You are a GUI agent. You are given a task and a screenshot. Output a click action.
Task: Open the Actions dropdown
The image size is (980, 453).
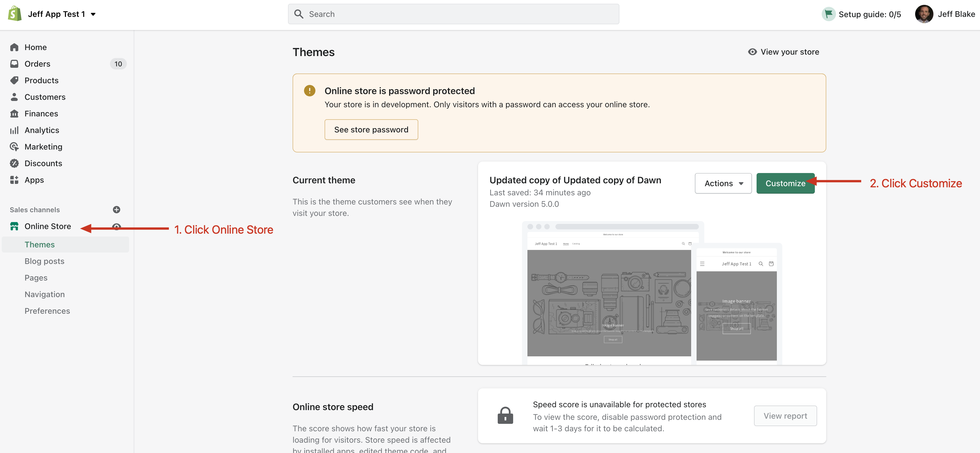pyautogui.click(x=723, y=183)
